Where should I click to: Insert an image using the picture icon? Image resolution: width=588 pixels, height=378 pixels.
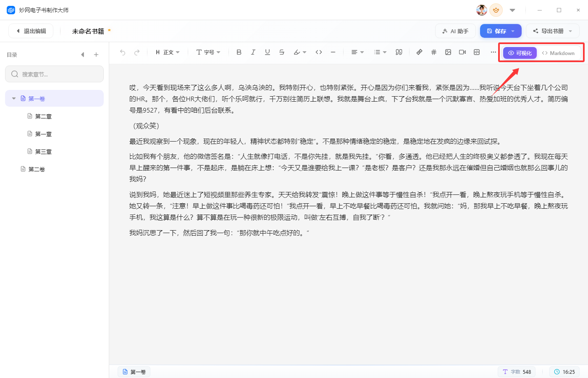point(448,52)
